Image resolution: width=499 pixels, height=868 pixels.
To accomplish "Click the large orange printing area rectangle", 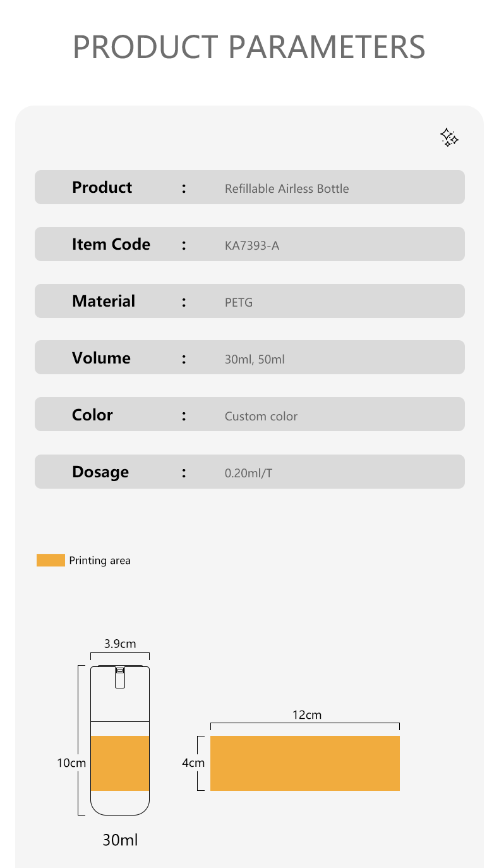I will pos(305,763).
